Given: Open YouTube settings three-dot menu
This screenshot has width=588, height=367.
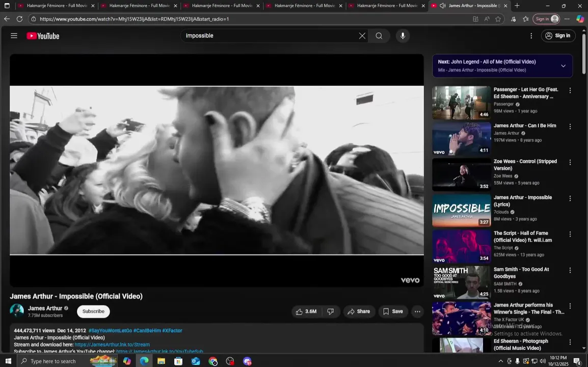Looking at the screenshot, I should pyautogui.click(x=531, y=36).
